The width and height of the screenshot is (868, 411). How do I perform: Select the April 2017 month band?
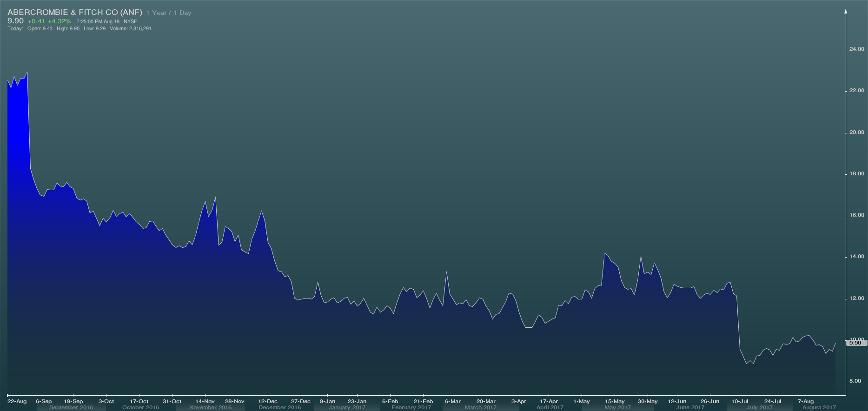[x=550, y=407]
